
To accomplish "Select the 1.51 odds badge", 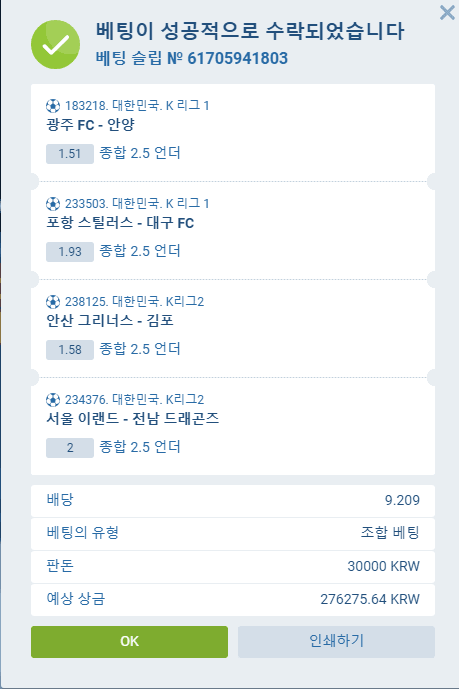I will (x=70, y=154).
